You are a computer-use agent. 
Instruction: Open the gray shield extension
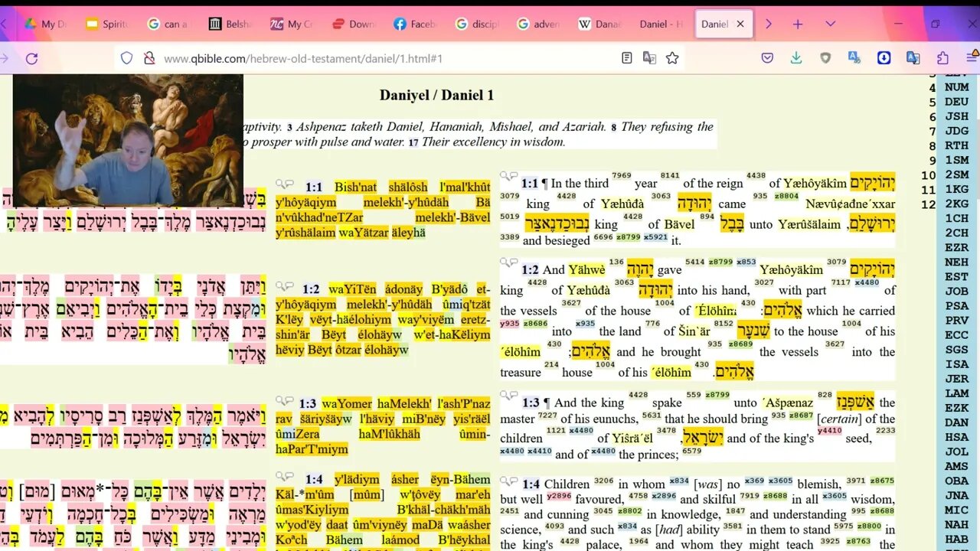825,58
